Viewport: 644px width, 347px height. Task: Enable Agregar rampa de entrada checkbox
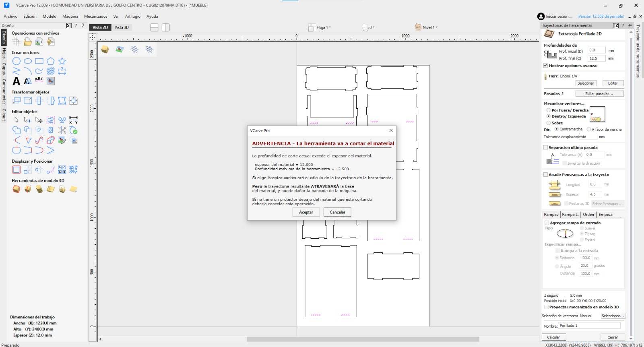click(547, 223)
